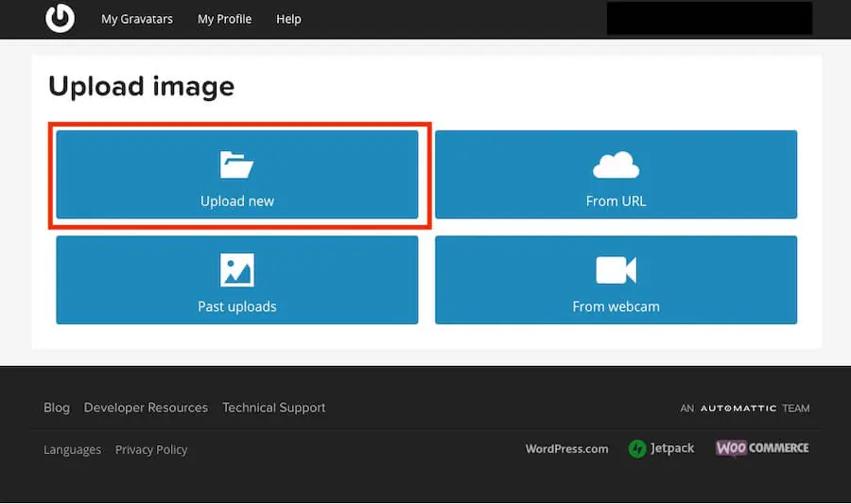Viewport: 851px width, 504px height.
Task: Click the open folder icon
Action: click(x=236, y=165)
